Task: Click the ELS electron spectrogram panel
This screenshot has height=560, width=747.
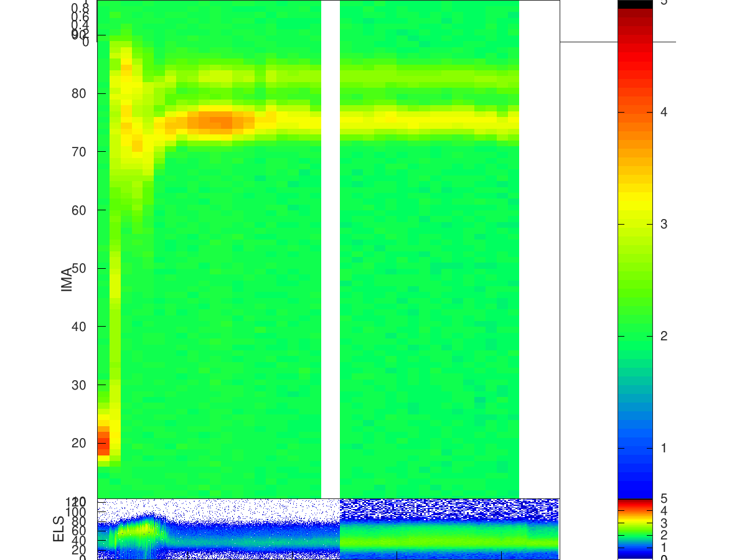Action: coord(328,528)
